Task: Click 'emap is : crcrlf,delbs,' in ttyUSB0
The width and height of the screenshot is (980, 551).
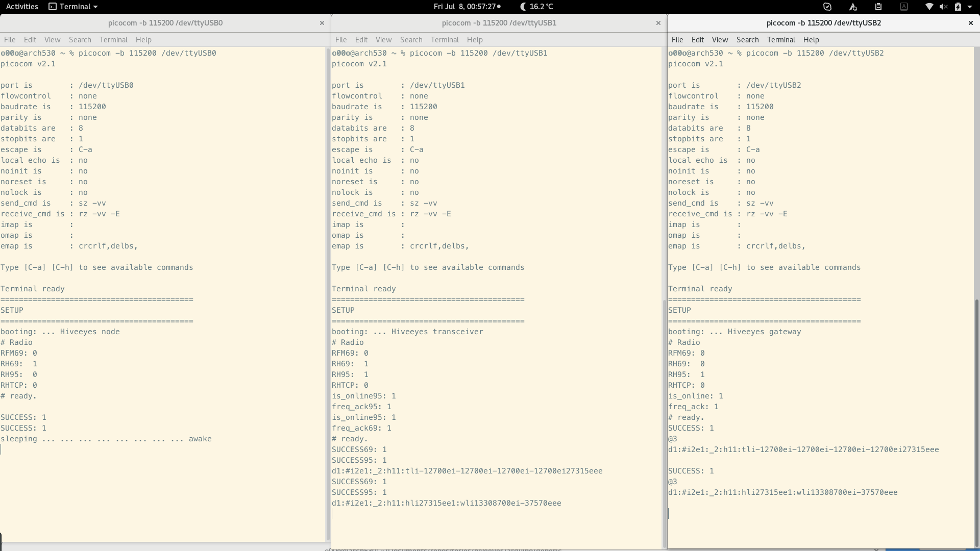Action: tap(69, 246)
